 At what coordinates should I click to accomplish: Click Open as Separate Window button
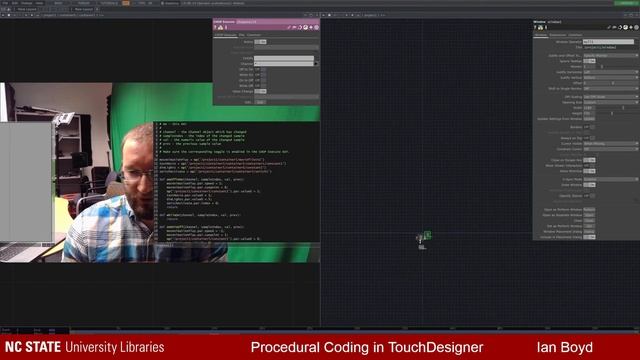(589, 215)
